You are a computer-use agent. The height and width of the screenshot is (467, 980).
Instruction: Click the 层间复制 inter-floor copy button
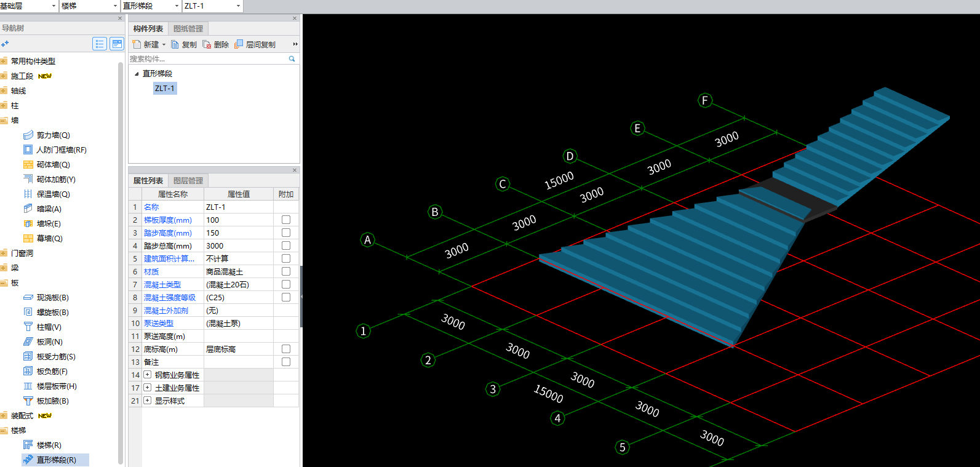(x=255, y=44)
